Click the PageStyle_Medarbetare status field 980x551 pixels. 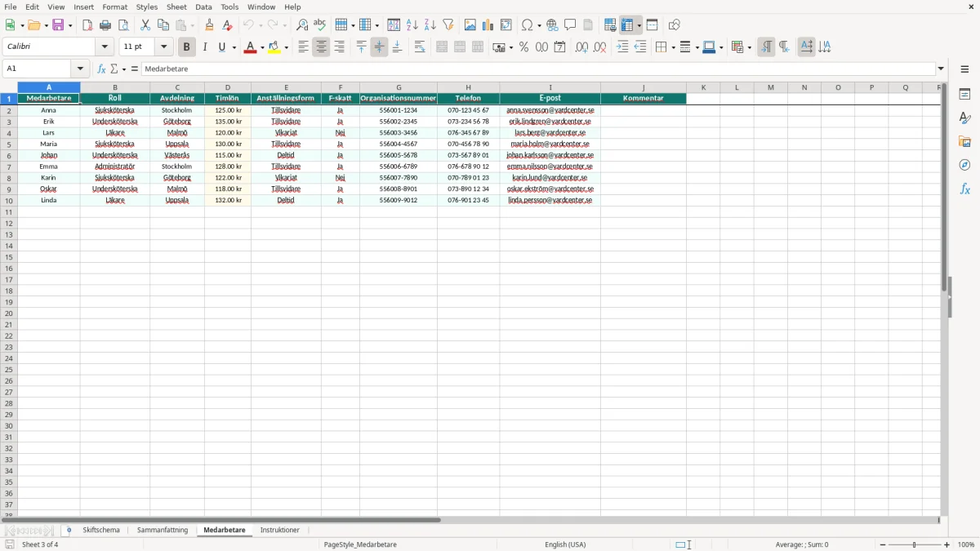click(x=360, y=544)
